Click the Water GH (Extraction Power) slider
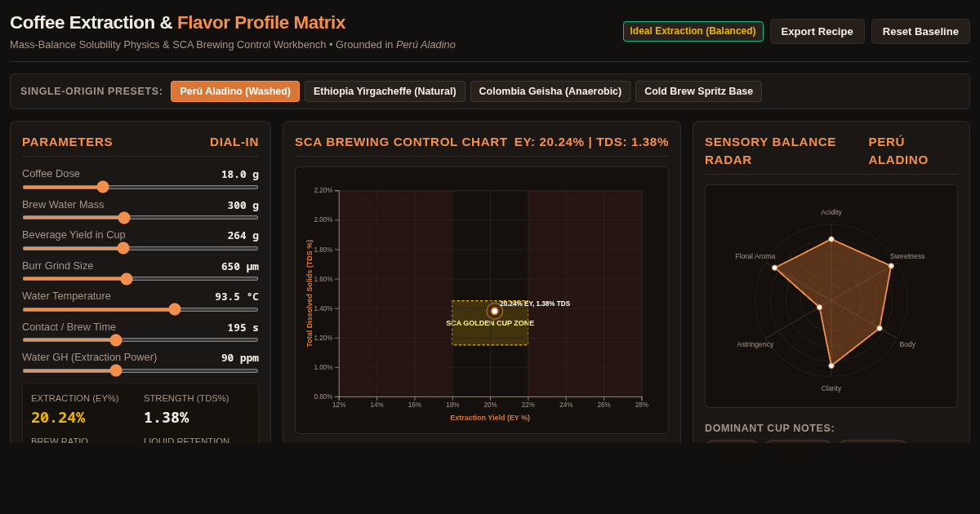 tap(140, 370)
